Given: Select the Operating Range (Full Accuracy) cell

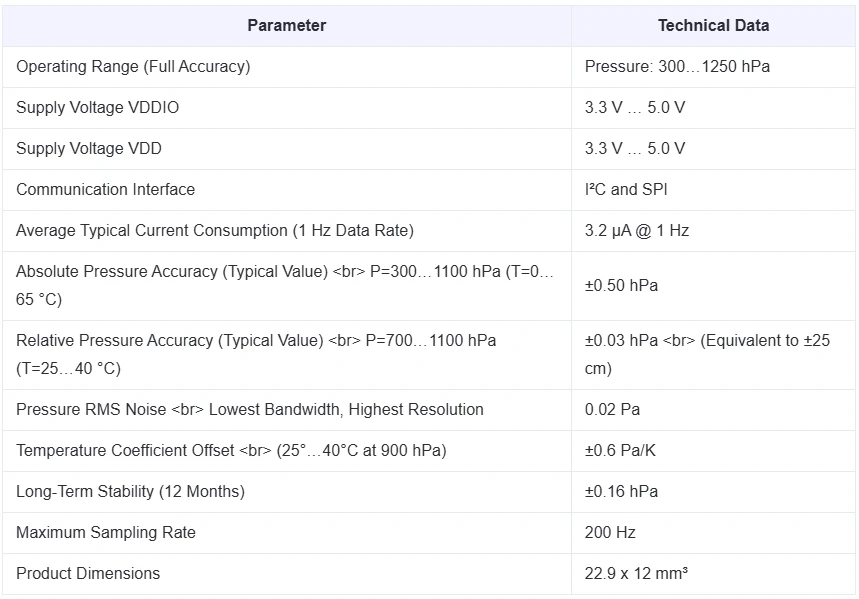Looking at the screenshot, I should click(x=133, y=67).
